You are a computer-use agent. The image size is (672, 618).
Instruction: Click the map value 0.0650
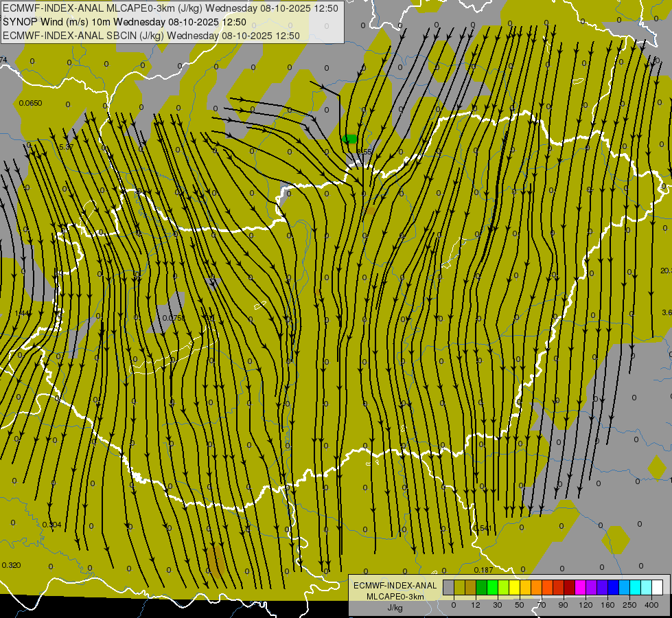pyautogui.click(x=30, y=103)
